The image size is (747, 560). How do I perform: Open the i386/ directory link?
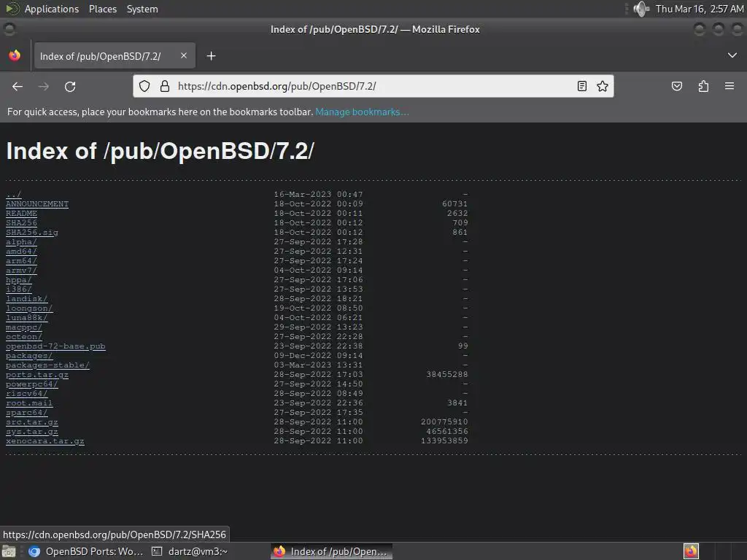point(18,289)
